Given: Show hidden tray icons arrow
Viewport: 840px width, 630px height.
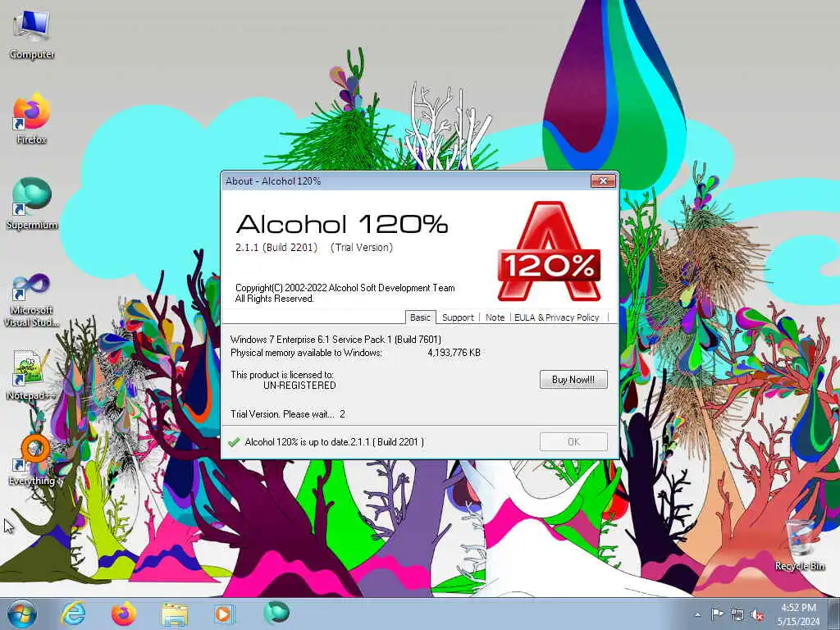Looking at the screenshot, I should [697, 614].
